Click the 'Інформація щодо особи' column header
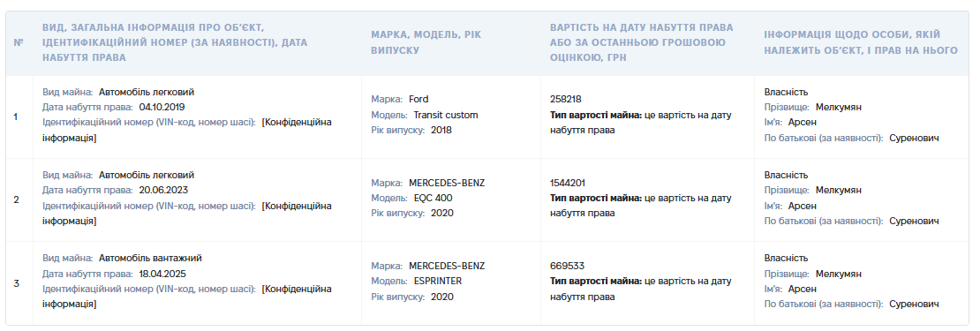Viewport: 980px width, 331px height. coord(861,41)
